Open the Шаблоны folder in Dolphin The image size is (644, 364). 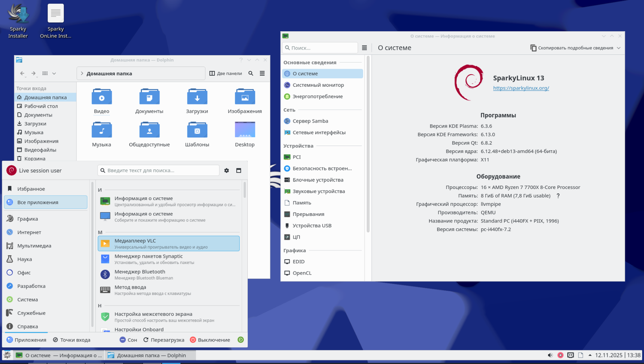(197, 135)
